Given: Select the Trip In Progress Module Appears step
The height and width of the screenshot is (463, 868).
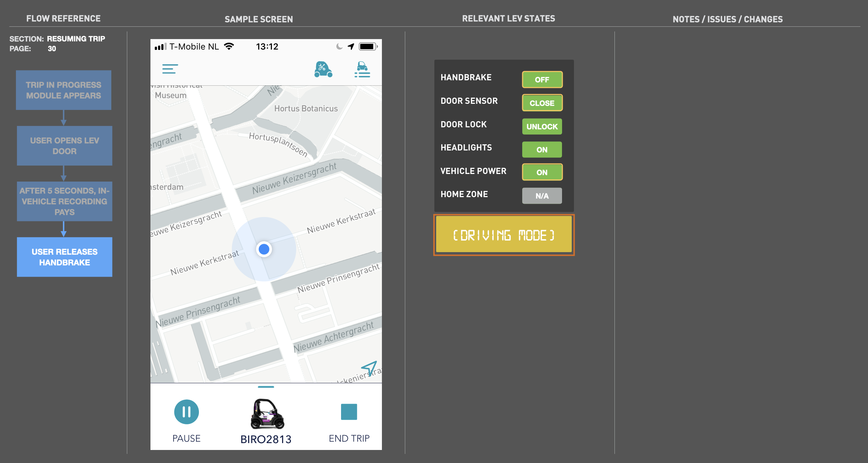Looking at the screenshot, I should (64, 90).
